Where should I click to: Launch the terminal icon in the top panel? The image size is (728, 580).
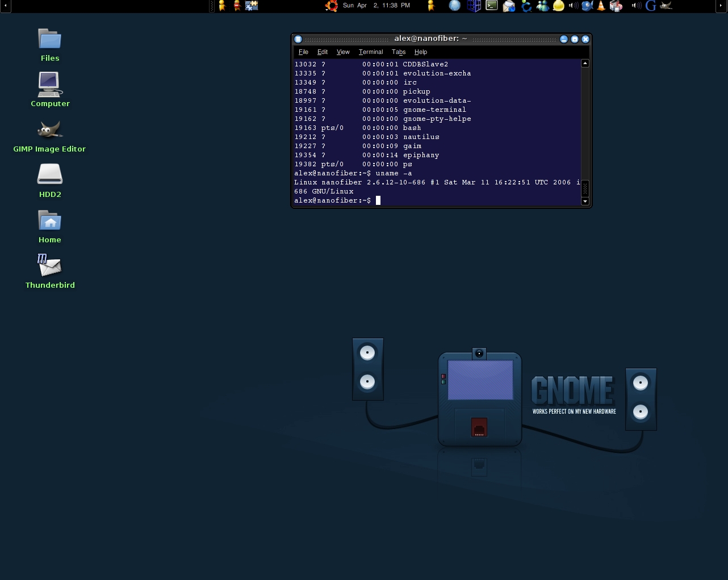[492, 6]
